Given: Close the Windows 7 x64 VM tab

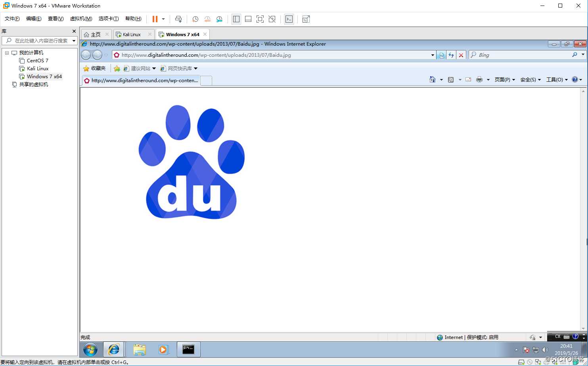Looking at the screenshot, I should pos(205,34).
